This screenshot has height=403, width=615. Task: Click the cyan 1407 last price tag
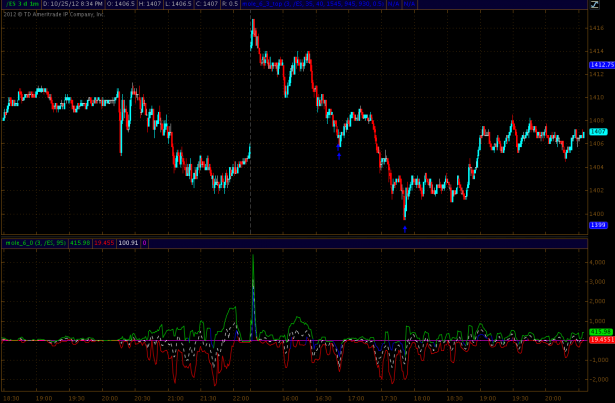tap(598, 132)
